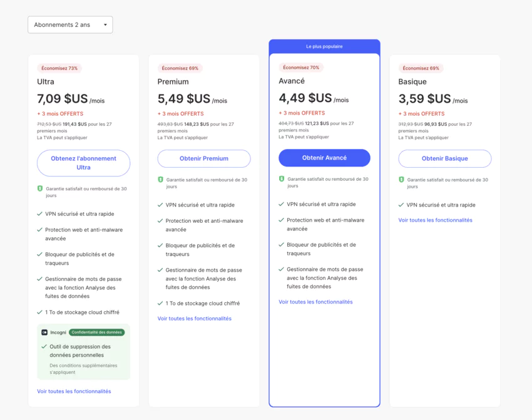This screenshot has height=420, width=532.
Task: Click 'Voir toutes les fonctionnalités' in Ultra column
Action: tap(75, 391)
